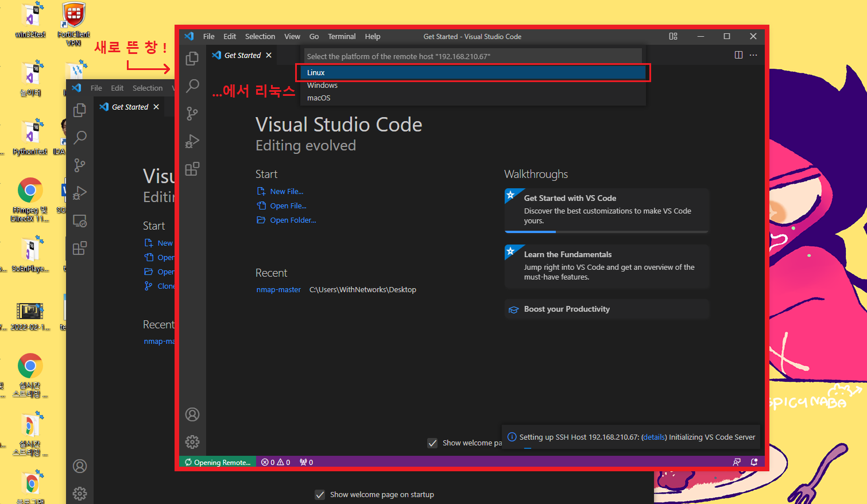Open Explorer in front VS Code window
Viewport: 867px width, 504px height.
192,59
